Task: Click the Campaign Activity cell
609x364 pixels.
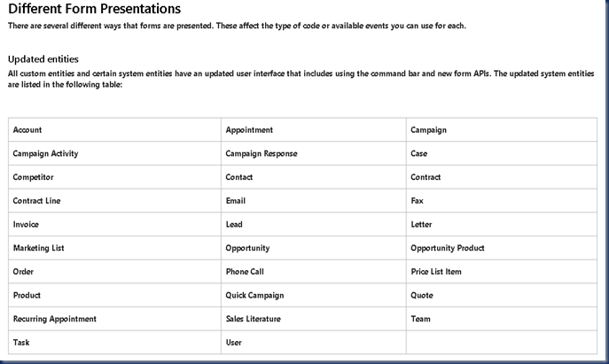Action: coord(45,153)
